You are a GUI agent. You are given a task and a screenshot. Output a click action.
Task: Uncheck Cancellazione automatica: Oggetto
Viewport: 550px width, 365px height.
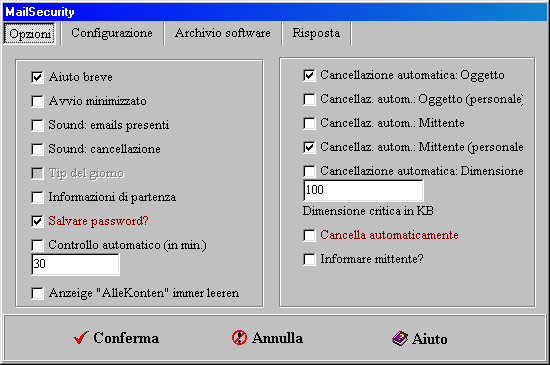[x=309, y=75]
